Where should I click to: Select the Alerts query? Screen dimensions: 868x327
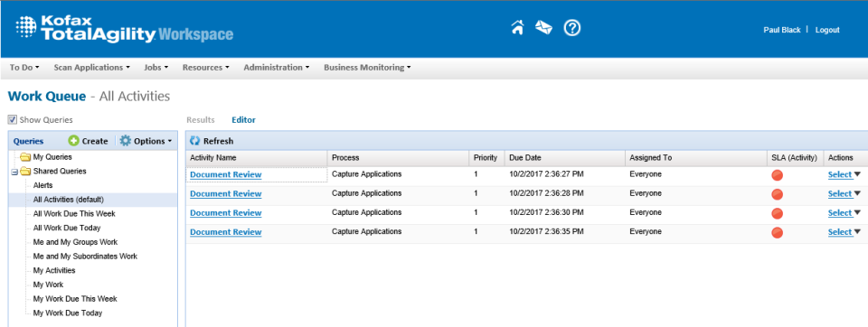click(43, 185)
